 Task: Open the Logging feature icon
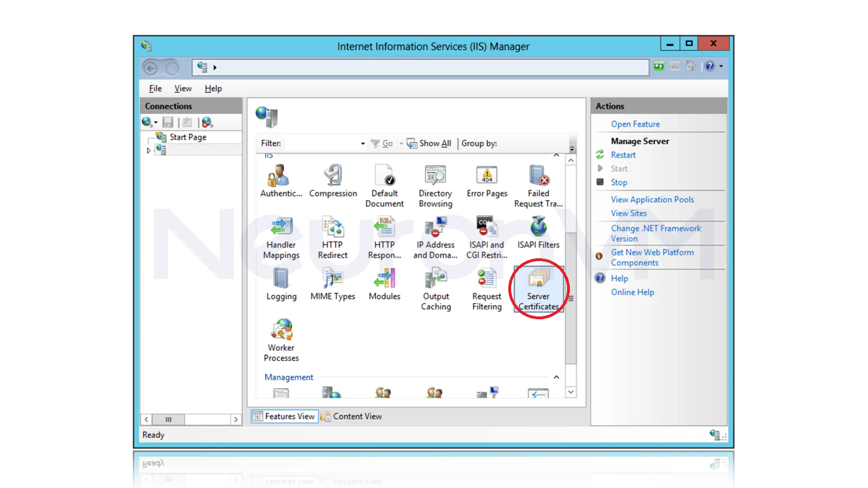coord(281,284)
